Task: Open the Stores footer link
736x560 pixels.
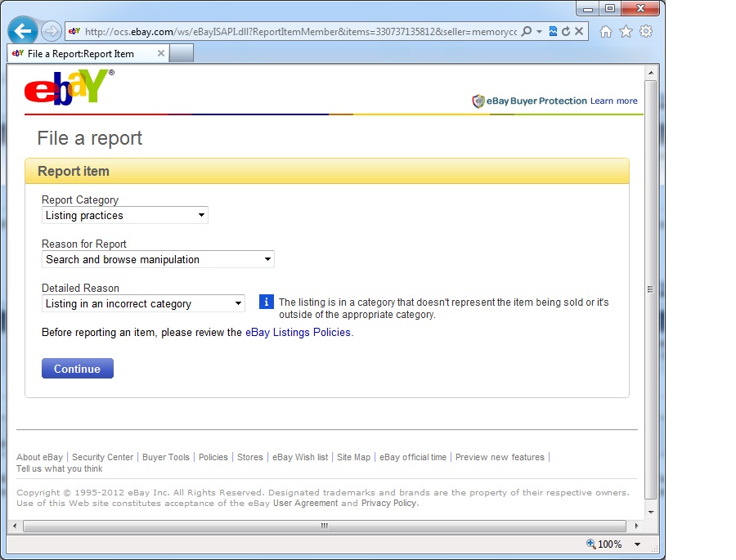Action: [249, 457]
